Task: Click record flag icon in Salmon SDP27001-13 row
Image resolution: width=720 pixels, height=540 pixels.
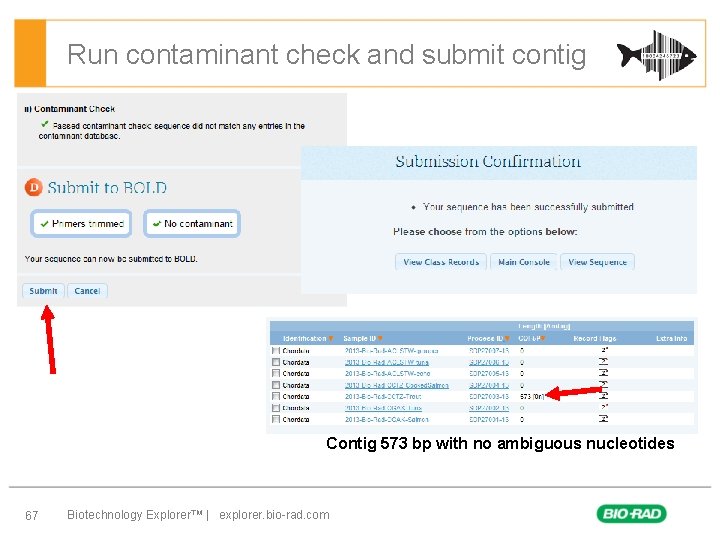Action: pos(604,418)
